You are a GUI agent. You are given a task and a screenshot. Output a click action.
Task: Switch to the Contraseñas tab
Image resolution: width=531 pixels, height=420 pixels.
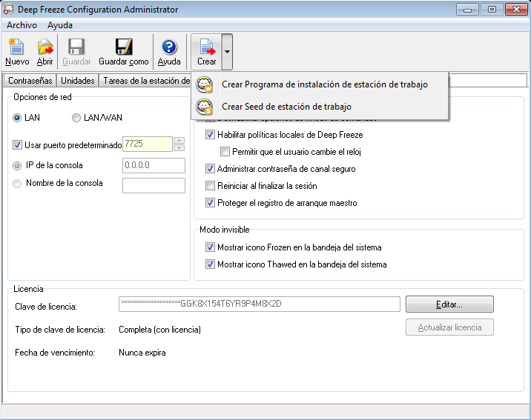click(30, 81)
